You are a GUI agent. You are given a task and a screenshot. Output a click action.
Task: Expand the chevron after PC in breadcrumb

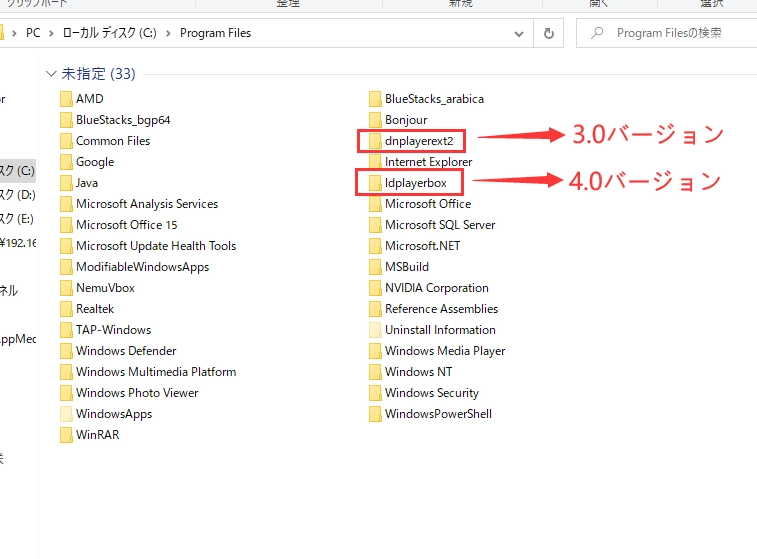[x=51, y=33]
